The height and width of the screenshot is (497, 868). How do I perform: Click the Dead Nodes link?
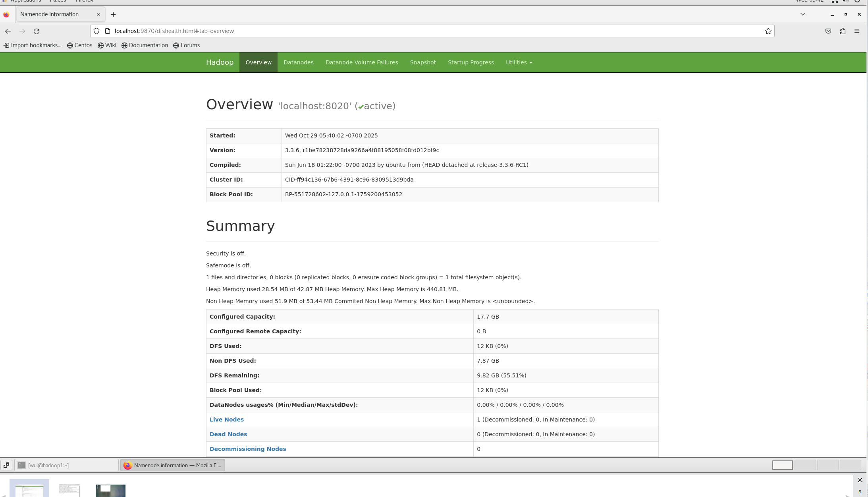[228, 434]
